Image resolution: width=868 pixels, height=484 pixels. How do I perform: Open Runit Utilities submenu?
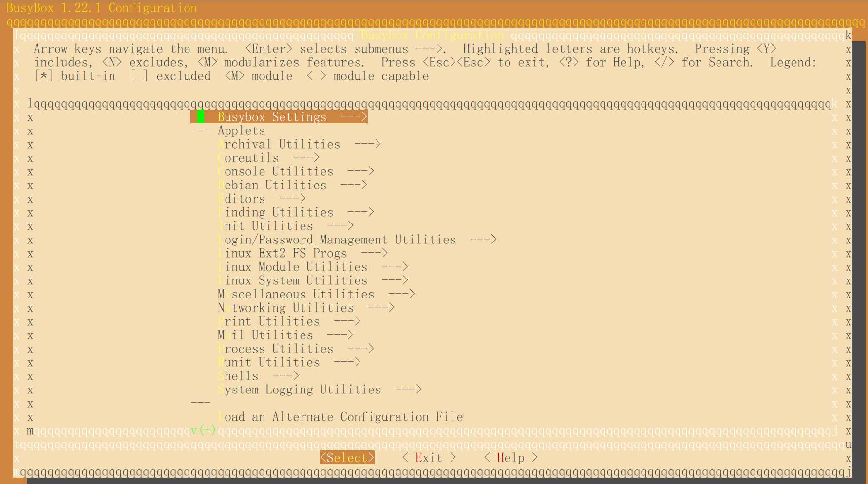[289, 362]
